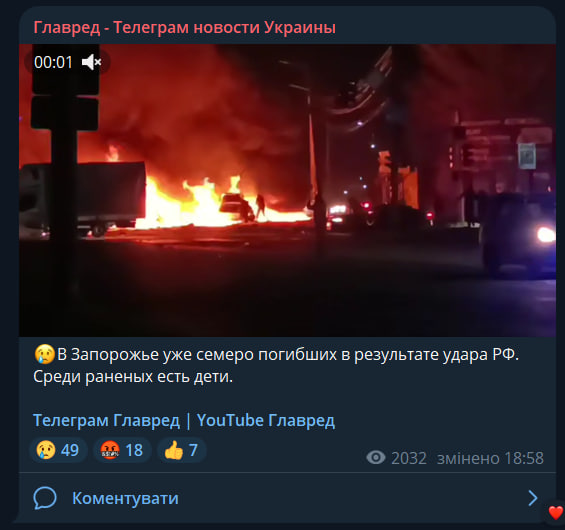This screenshot has height=530, width=565.
Task: Play the fire video thumbnail
Action: click(287, 190)
